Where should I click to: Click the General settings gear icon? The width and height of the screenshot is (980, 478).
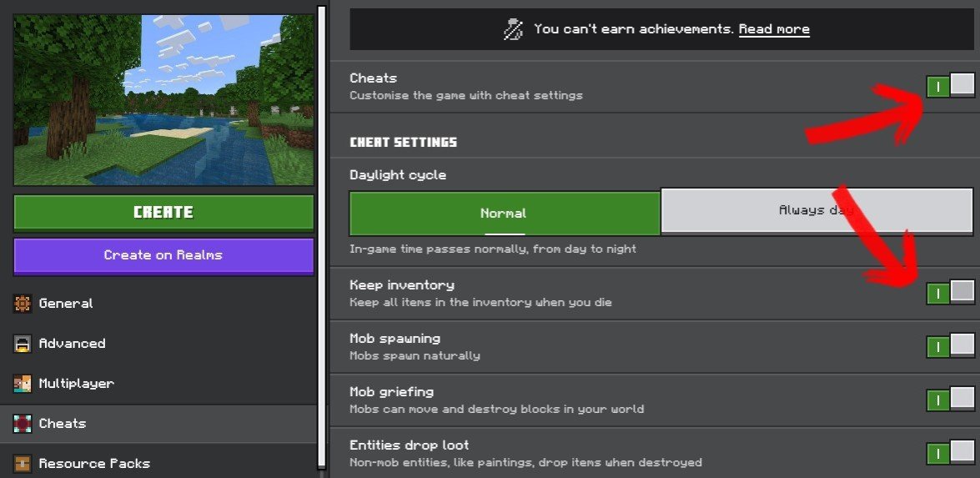coord(23,304)
